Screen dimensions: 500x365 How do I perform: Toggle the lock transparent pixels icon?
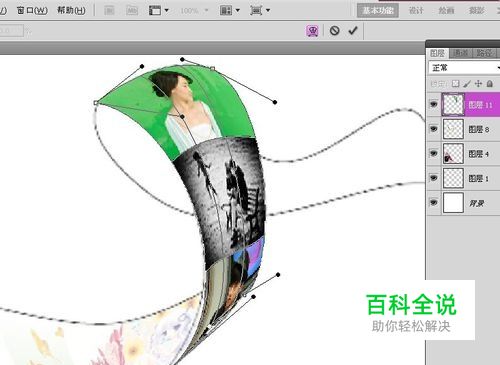pyautogui.click(x=455, y=84)
